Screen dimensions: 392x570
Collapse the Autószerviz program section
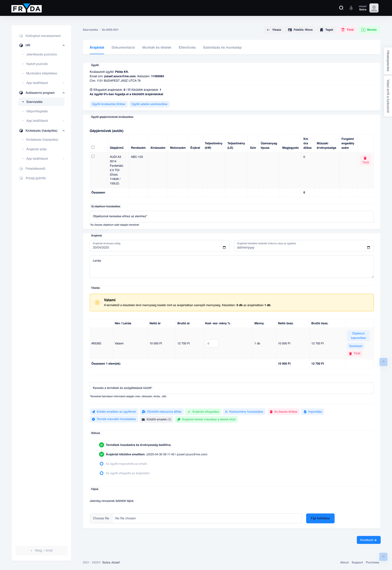point(64,93)
